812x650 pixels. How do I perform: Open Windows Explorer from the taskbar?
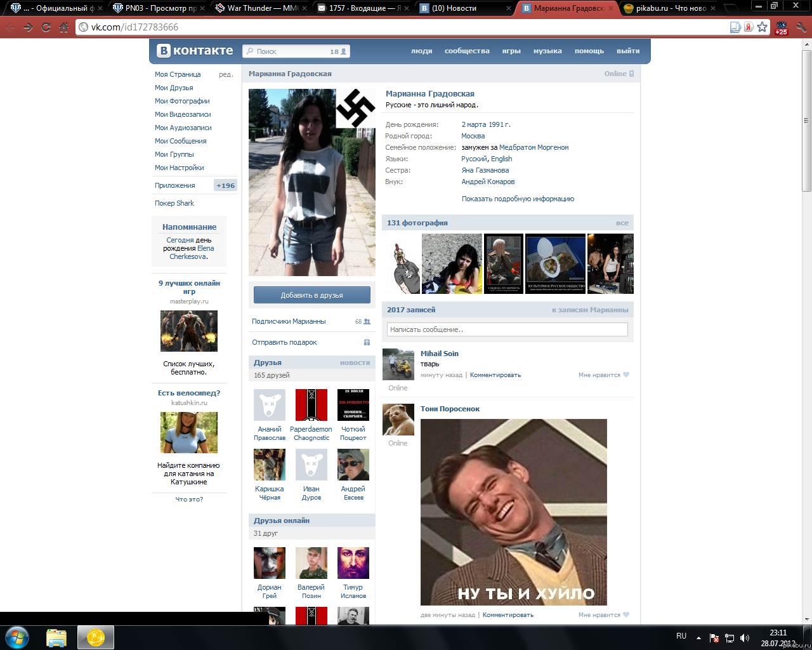(x=56, y=637)
